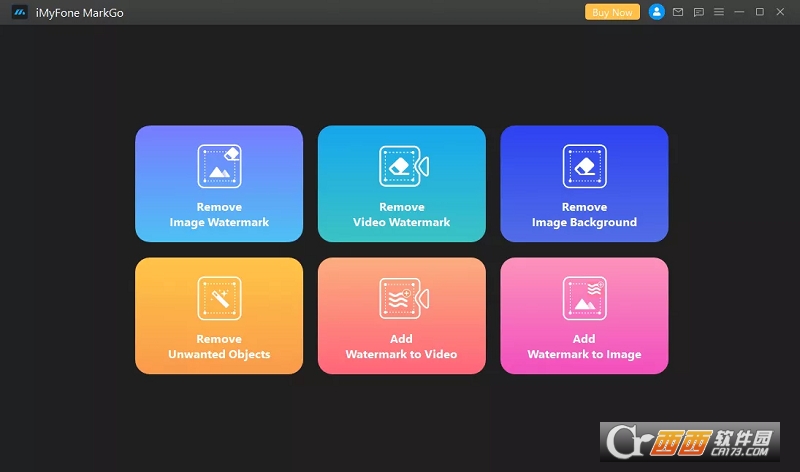Viewport: 800px width, 472px height.
Task: Choose the "Remove Video Watermark" text label
Action: point(402,215)
